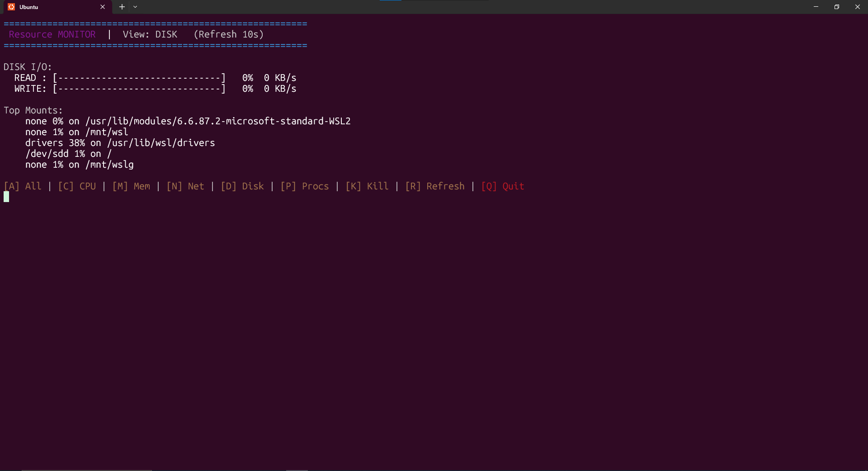Click the terminal cursor position
This screenshot has width=868, height=471.
pos(6,197)
